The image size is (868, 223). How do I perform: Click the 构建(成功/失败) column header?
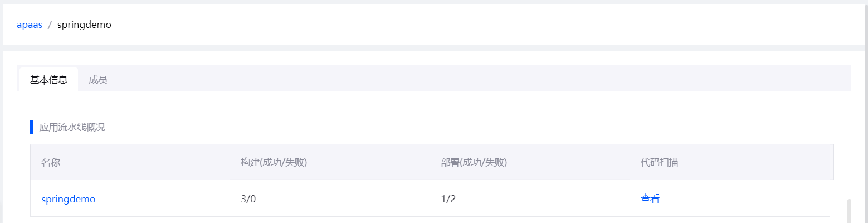[274, 162]
